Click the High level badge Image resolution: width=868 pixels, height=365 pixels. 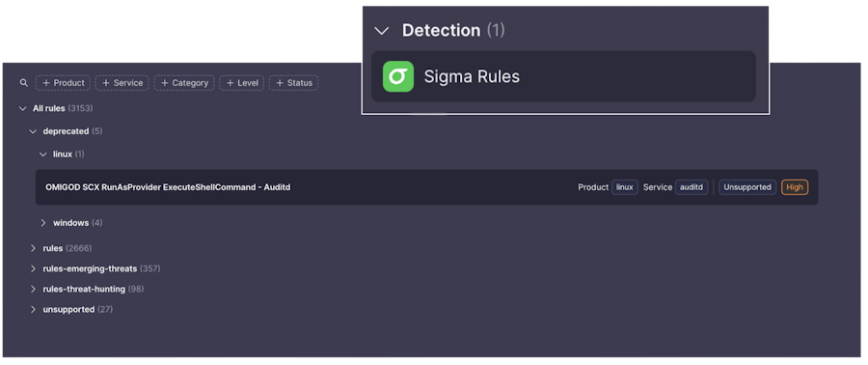click(x=795, y=187)
